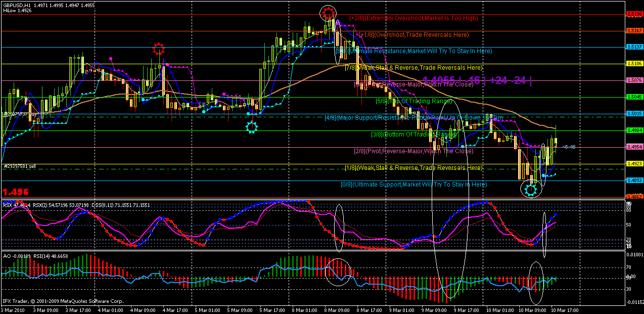Click the '[+1/8](Overshoot,Trade Reversals Here)' label
This screenshot has height=314, width=644.
tap(414, 35)
